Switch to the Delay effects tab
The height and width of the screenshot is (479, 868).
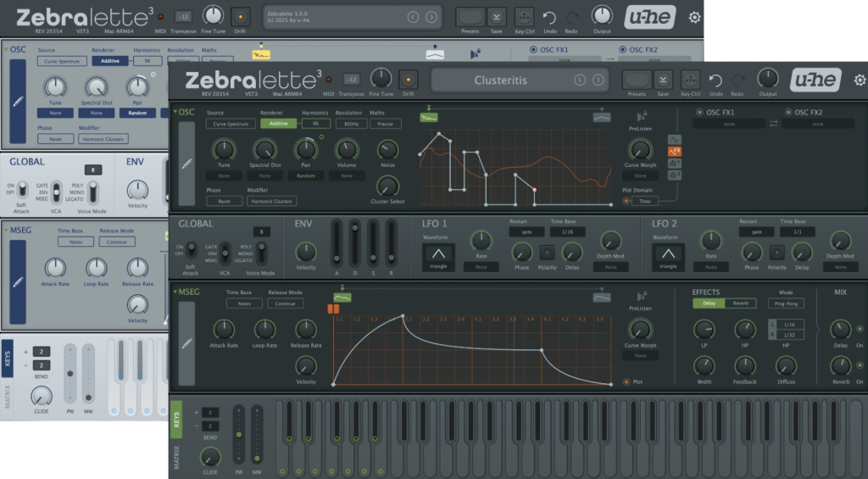click(709, 304)
